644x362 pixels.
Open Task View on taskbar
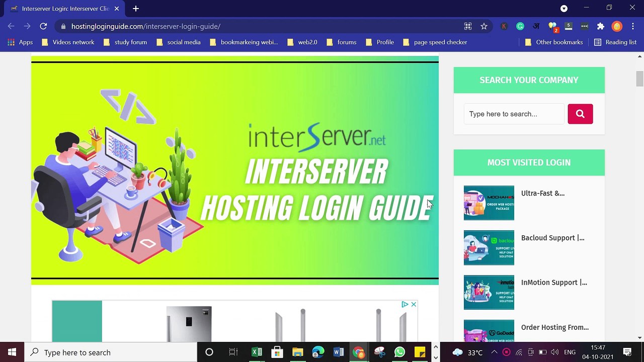pyautogui.click(x=233, y=352)
